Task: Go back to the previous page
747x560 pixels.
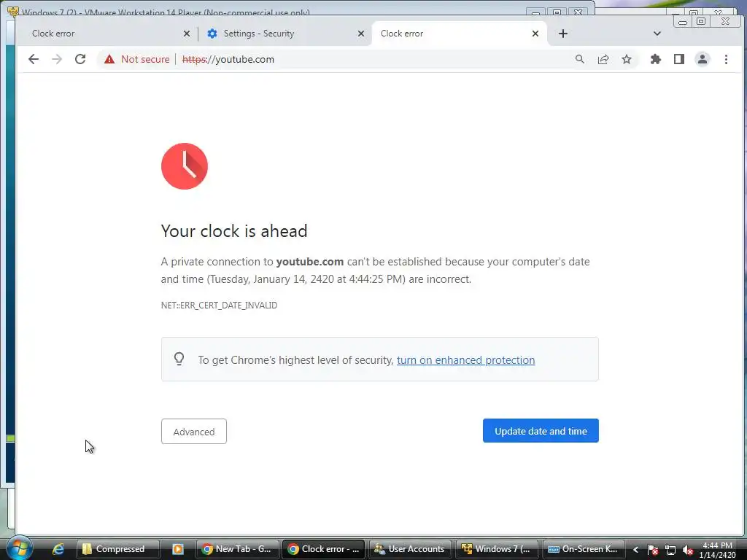Action: pyautogui.click(x=34, y=59)
